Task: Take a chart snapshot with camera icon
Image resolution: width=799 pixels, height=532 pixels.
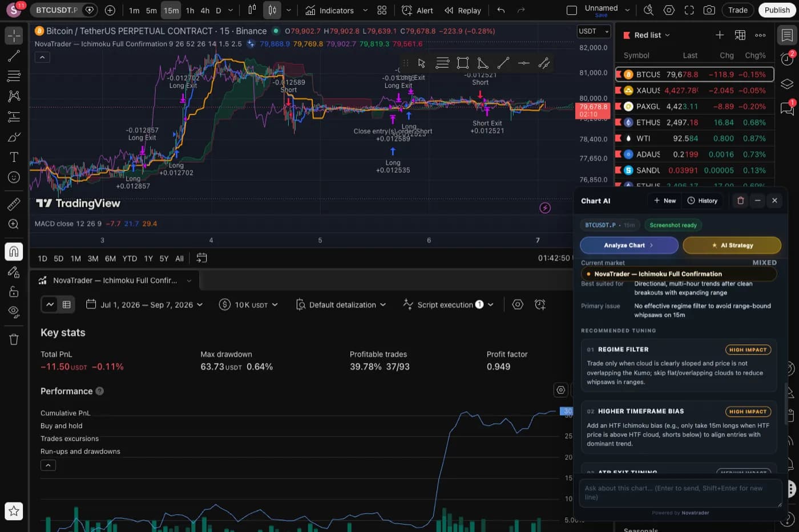Action: click(x=709, y=10)
